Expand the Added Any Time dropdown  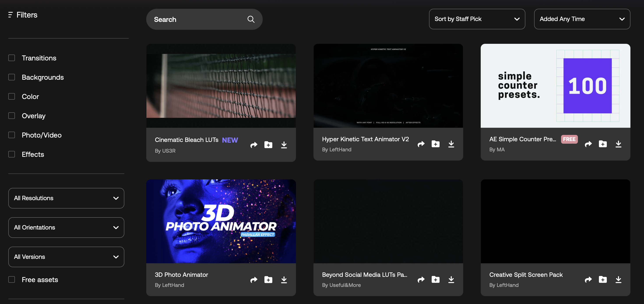click(x=582, y=19)
